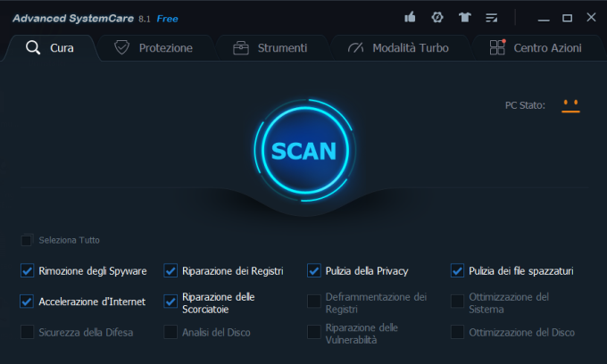Uncheck Pulizia della Privacy

(x=314, y=271)
